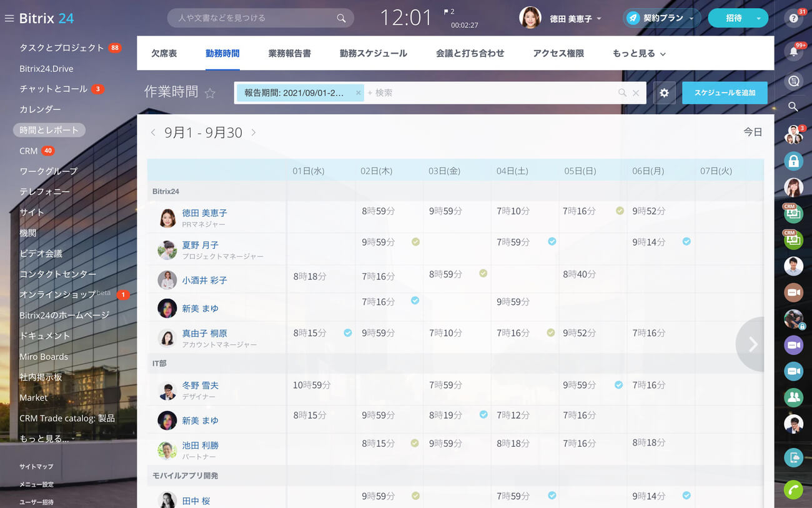Open the green group chat icon
Image resolution: width=812 pixels, height=508 pixels.
pos(794,397)
